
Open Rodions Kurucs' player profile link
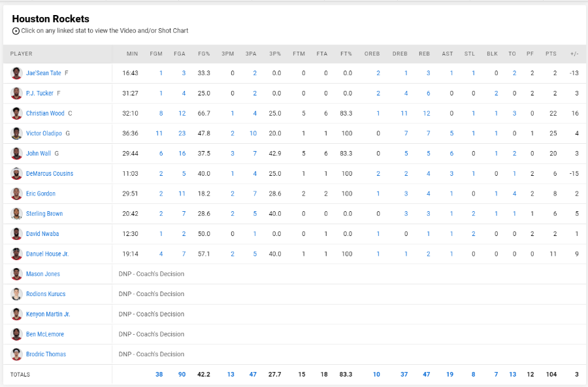tap(46, 294)
